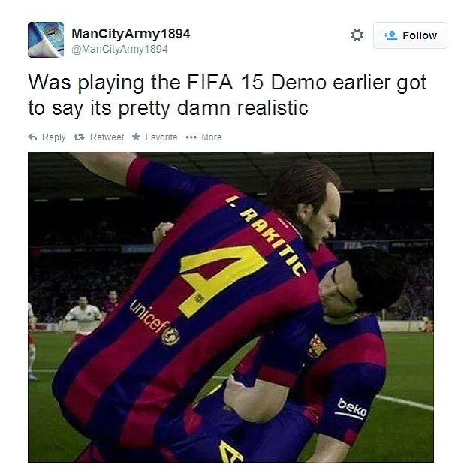
Task: Click the beko sleeve logo in image
Action: tap(351, 409)
